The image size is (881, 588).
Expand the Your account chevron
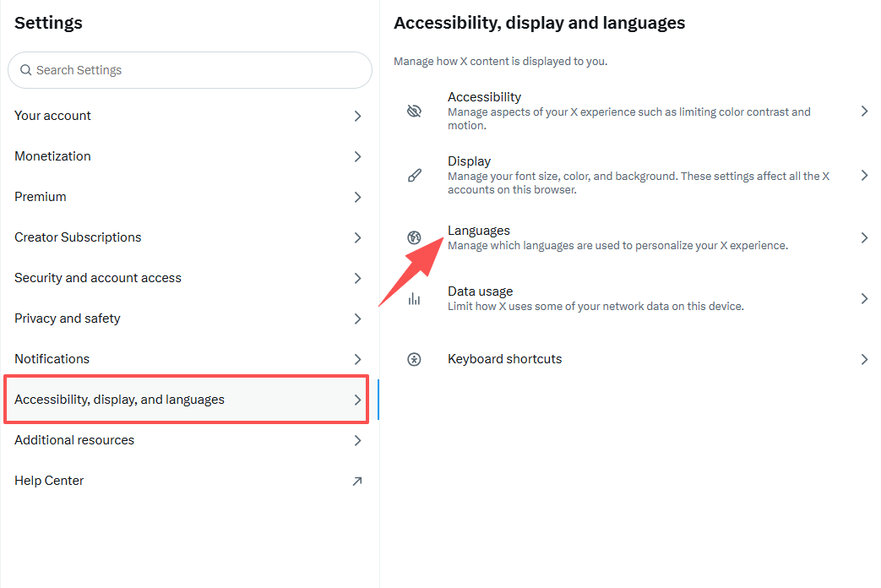pos(358,116)
